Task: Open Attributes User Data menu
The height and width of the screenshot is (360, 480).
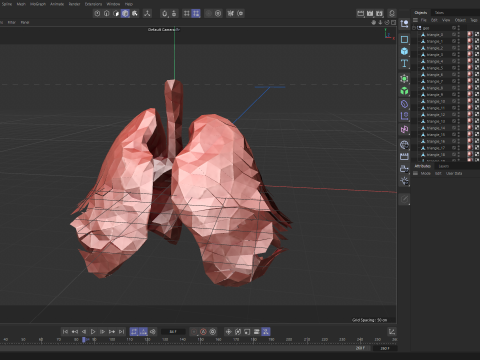Action: [x=454, y=173]
